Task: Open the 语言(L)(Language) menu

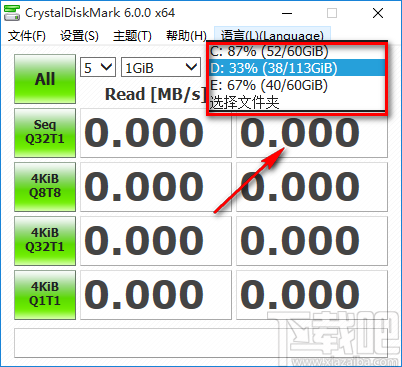Action: click(x=272, y=35)
